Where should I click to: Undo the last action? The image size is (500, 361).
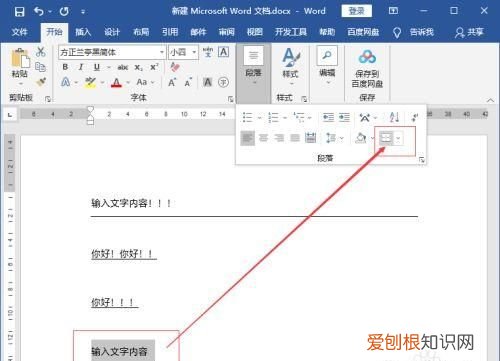pos(39,12)
